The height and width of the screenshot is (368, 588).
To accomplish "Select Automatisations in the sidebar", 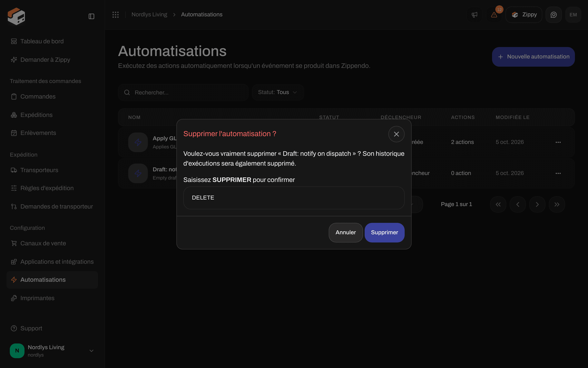I will click(x=52, y=280).
